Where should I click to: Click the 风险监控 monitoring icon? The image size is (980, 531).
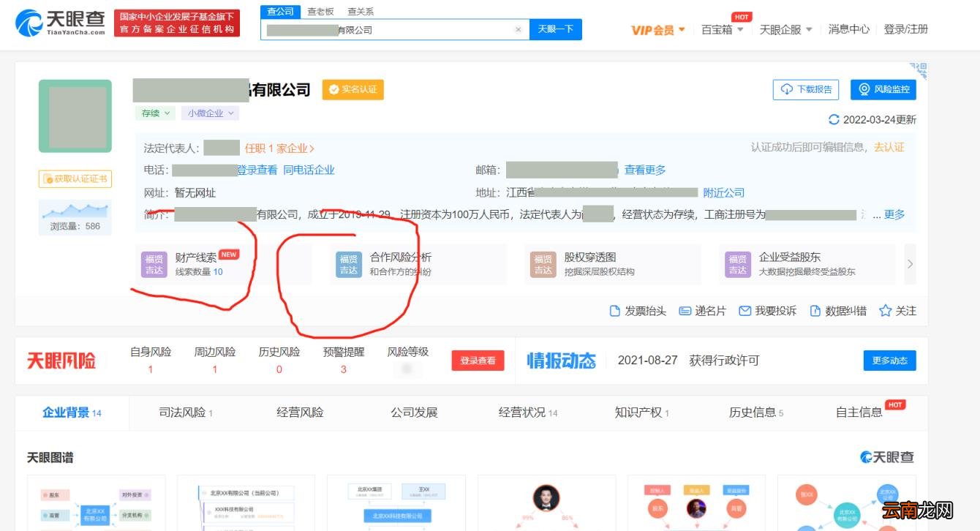click(x=865, y=89)
